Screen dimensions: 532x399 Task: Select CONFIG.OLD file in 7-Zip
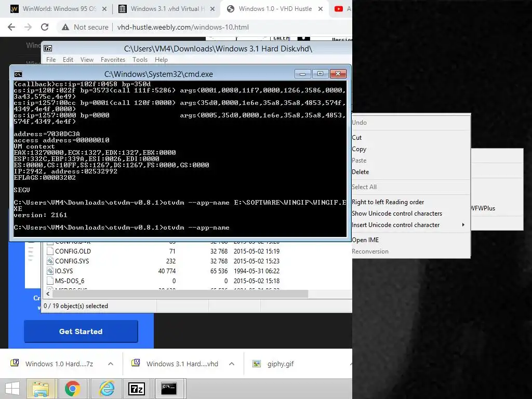pyautogui.click(x=73, y=251)
